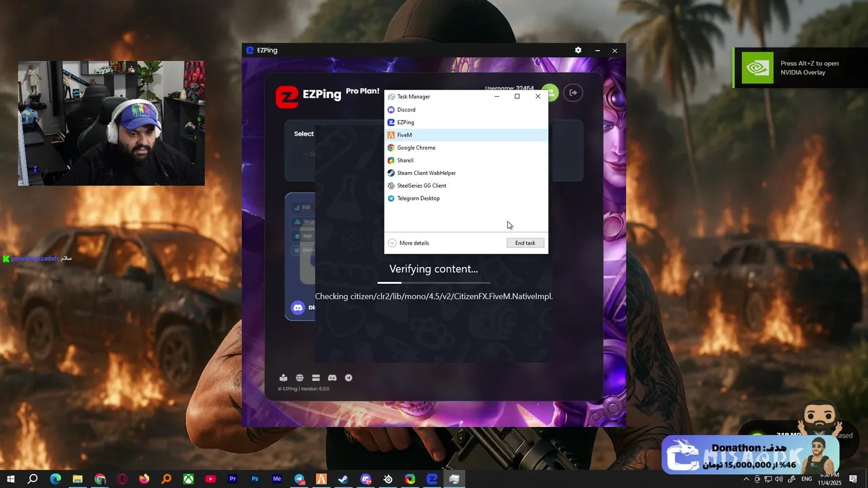Click the Verifying content progress bar
The height and width of the screenshot is (488, 868).
pyautogui.click(x=433, y=283)
